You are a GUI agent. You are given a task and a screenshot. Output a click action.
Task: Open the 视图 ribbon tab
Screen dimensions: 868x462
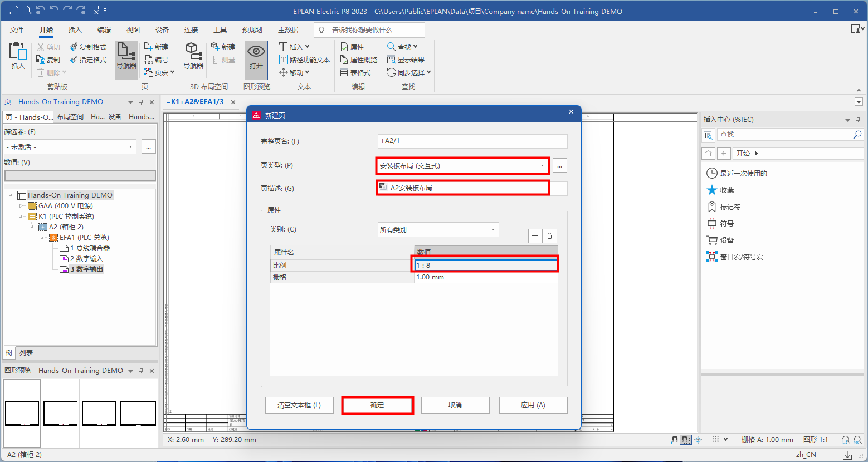pyautogui.click(x=133, y=30)
